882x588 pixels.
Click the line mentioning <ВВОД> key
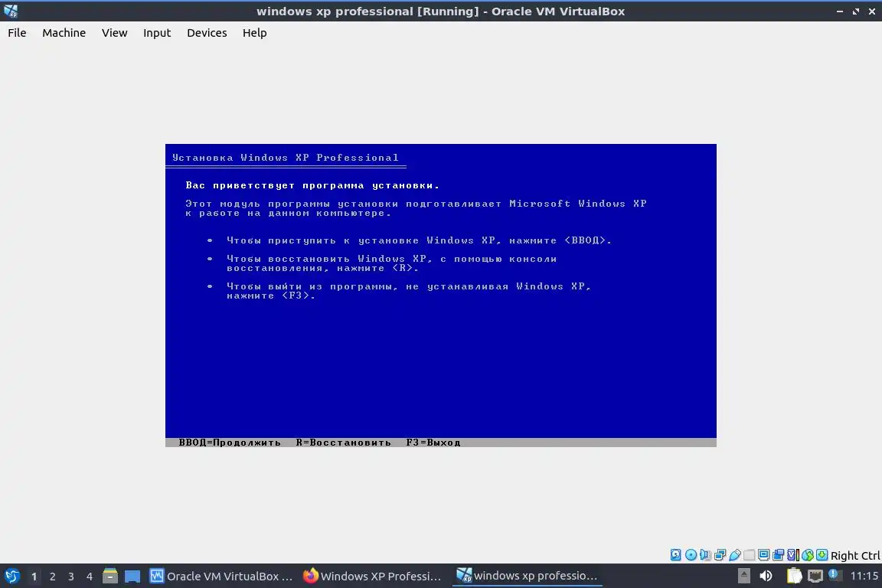click(419, 240)
